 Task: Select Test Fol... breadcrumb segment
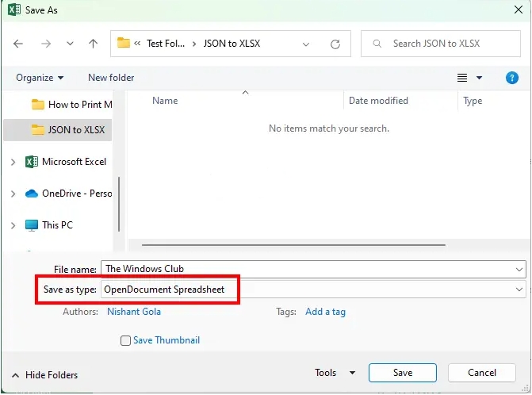pyautogui.click(x=166, y=44)
